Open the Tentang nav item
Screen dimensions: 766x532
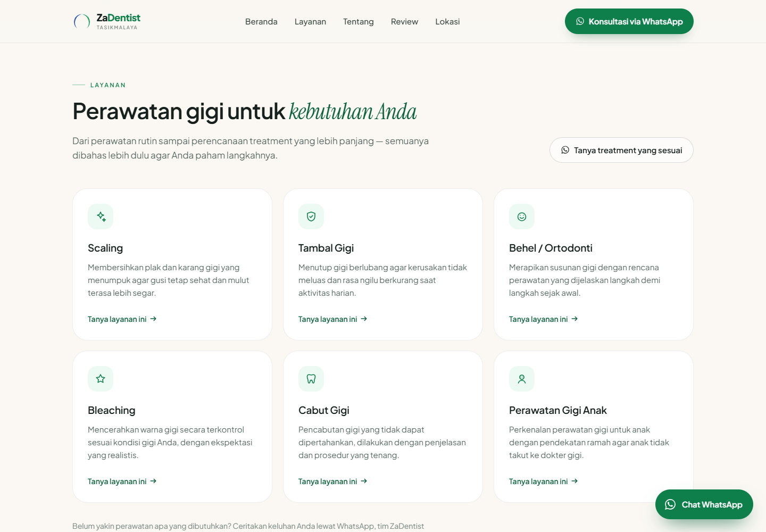(359, 22)
